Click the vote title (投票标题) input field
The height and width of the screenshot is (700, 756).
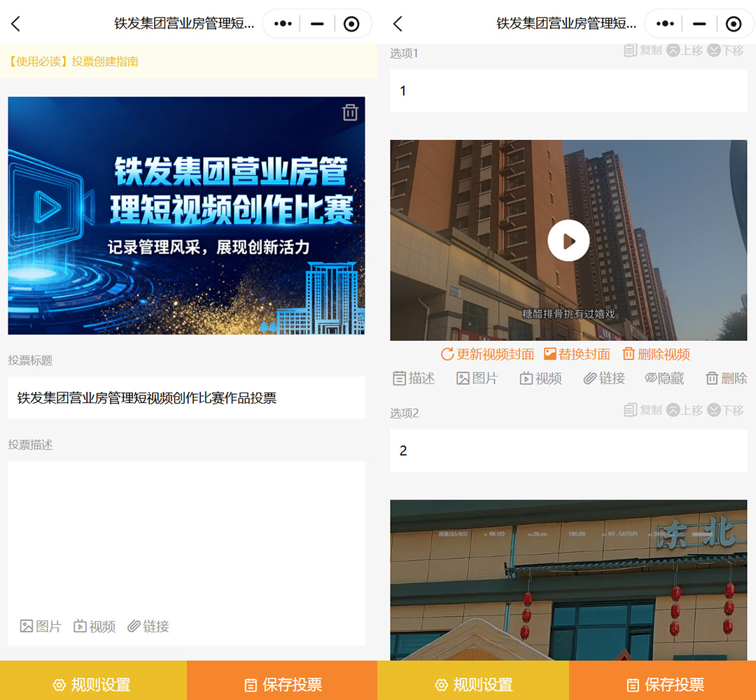186,398
